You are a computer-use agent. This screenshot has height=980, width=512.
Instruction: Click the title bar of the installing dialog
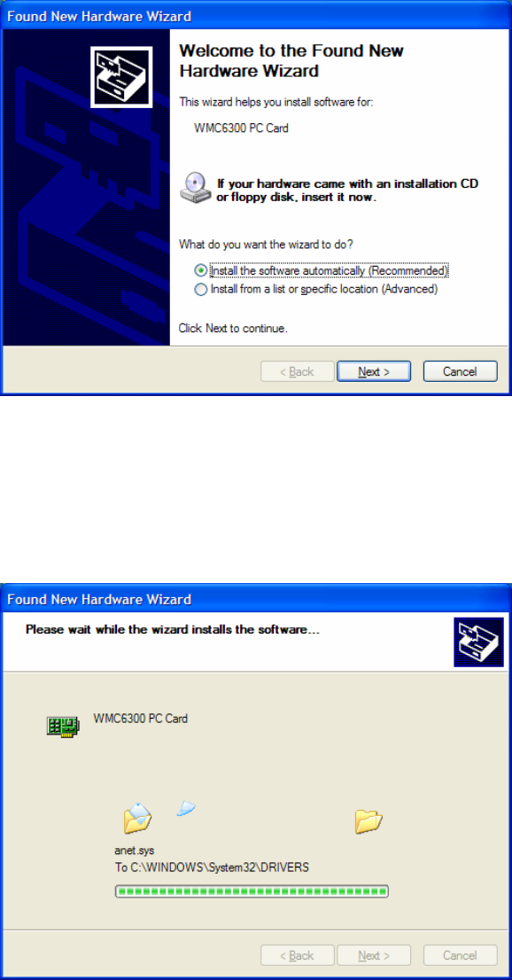pos(256,599)
